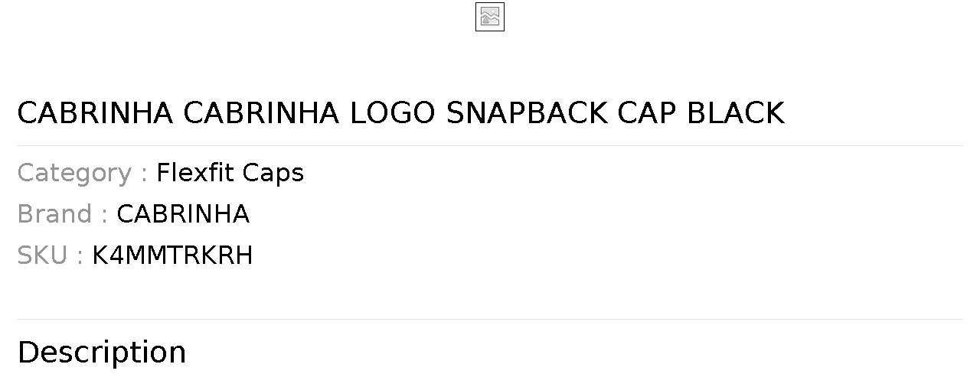Viewport: 980px width, 387px height.
Task: Click the word BLACK in product title
Action: (x=736, y=113)
